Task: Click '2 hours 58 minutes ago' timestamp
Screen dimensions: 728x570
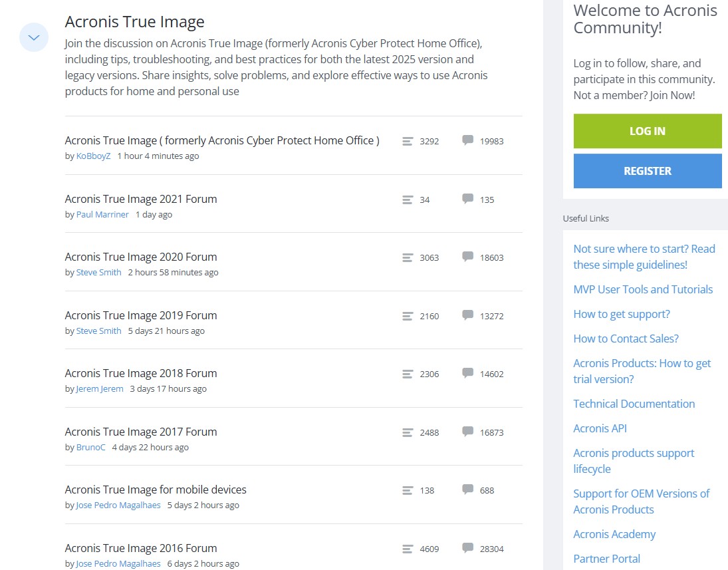Action: (173, 272)
